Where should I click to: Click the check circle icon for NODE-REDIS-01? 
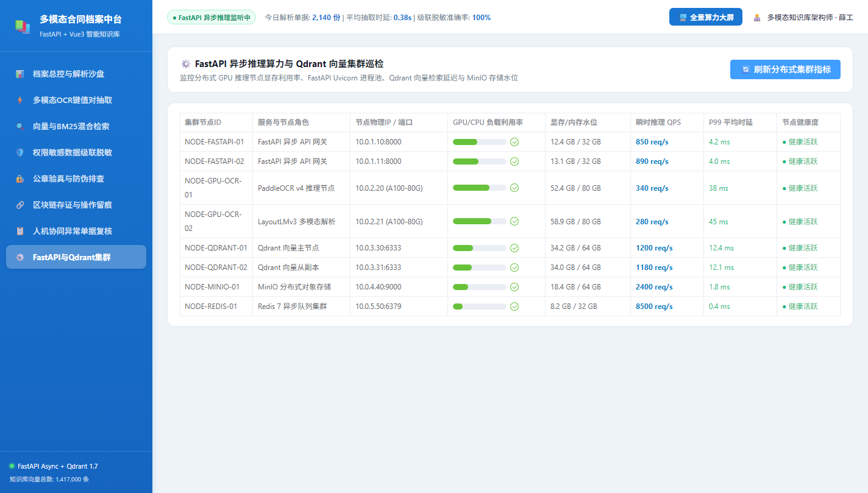[x=514, y=307]
